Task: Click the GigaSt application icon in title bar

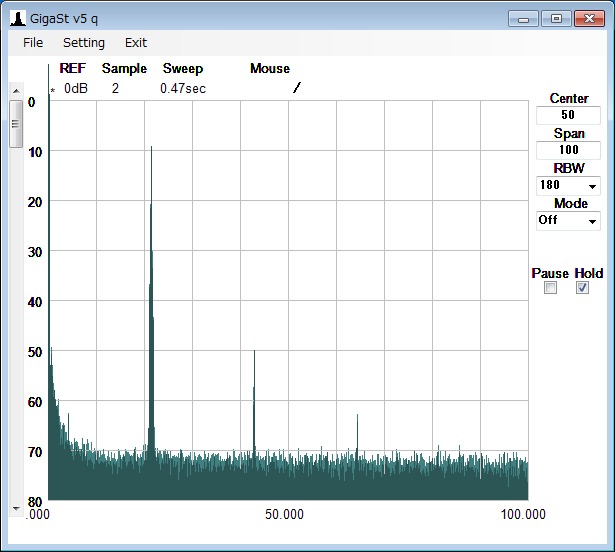Action: [18, 19]
